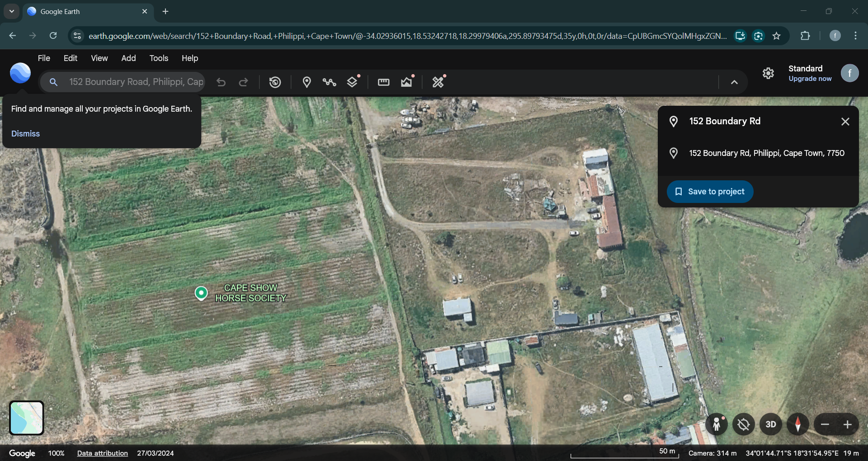Screen dimensions: 868x461
Task: Open Google Earth settings gear
Action: [x=768, y=73]
